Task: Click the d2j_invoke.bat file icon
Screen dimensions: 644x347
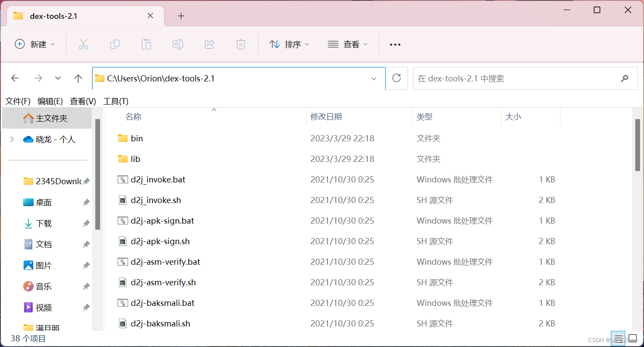Action: 123,179
